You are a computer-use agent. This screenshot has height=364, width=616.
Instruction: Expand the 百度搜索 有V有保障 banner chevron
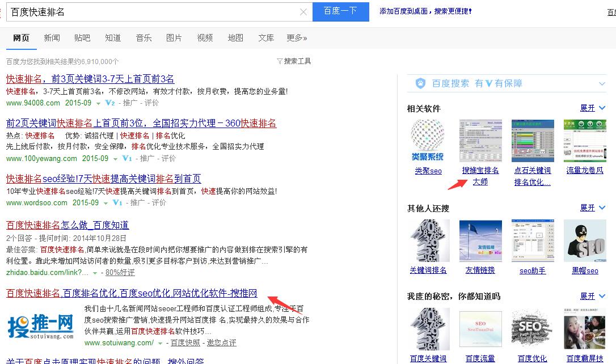(x=602, y=84)
